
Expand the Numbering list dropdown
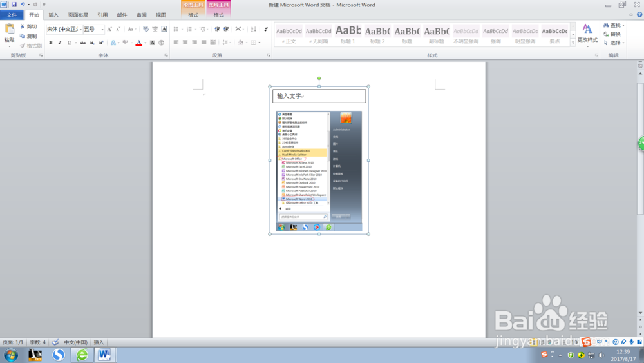[196, 29]
